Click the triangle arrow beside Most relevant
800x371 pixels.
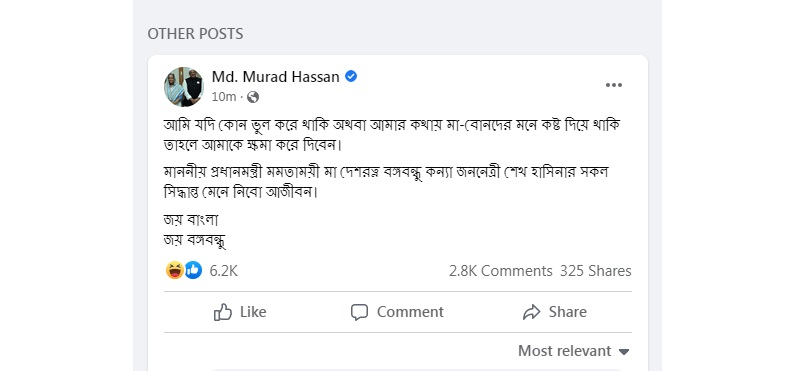click(623, 352)
